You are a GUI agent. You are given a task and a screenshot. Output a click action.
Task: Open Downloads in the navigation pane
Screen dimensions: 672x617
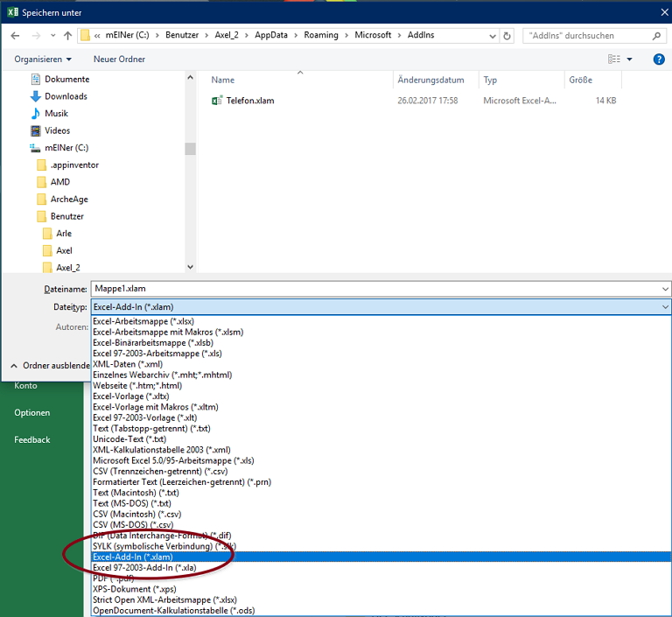click(x=66, y=96)
